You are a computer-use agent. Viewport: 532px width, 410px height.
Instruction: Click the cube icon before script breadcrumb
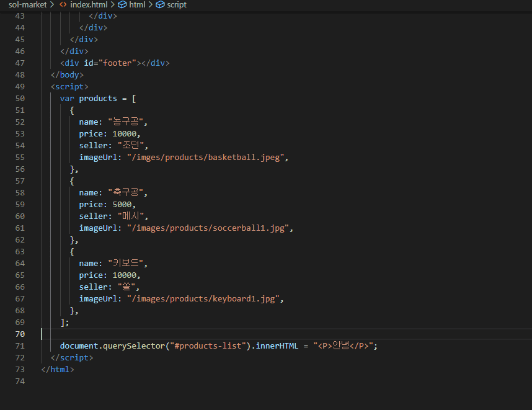click(160, 5)
